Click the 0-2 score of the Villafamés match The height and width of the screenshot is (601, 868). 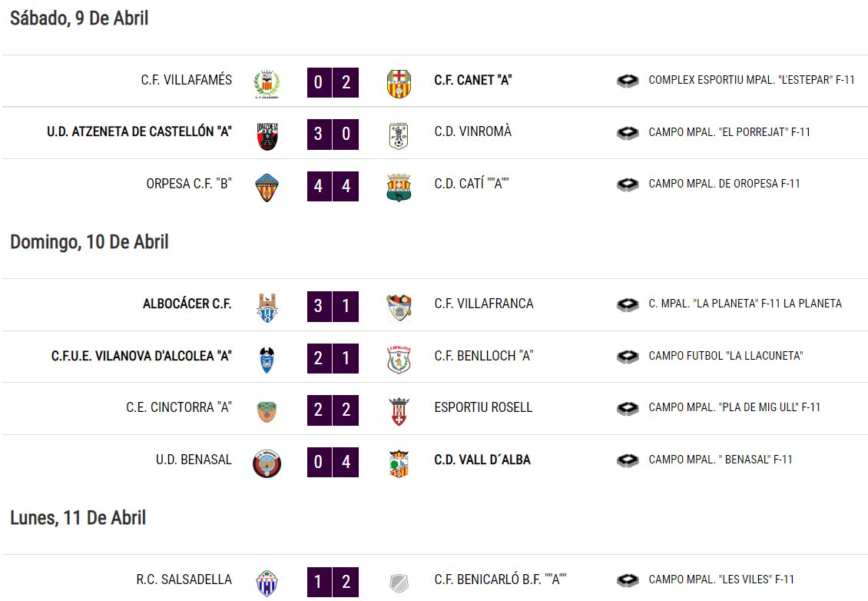[x=333, y=82]
